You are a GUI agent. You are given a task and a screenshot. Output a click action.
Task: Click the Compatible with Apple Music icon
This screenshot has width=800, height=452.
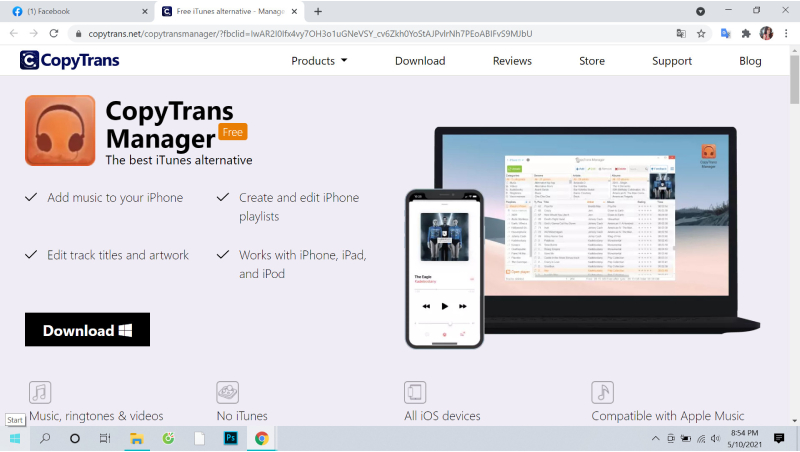coord(603,392)
